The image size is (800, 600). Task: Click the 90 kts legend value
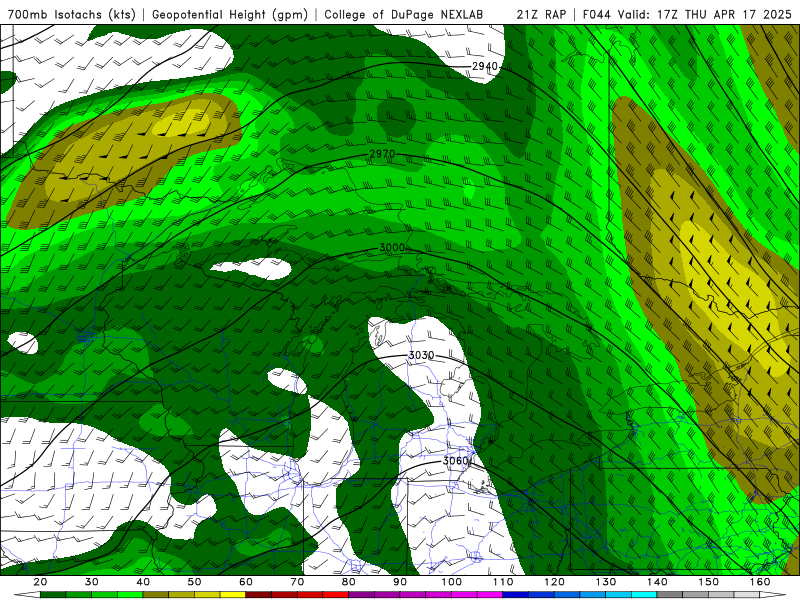click(400, 582)
